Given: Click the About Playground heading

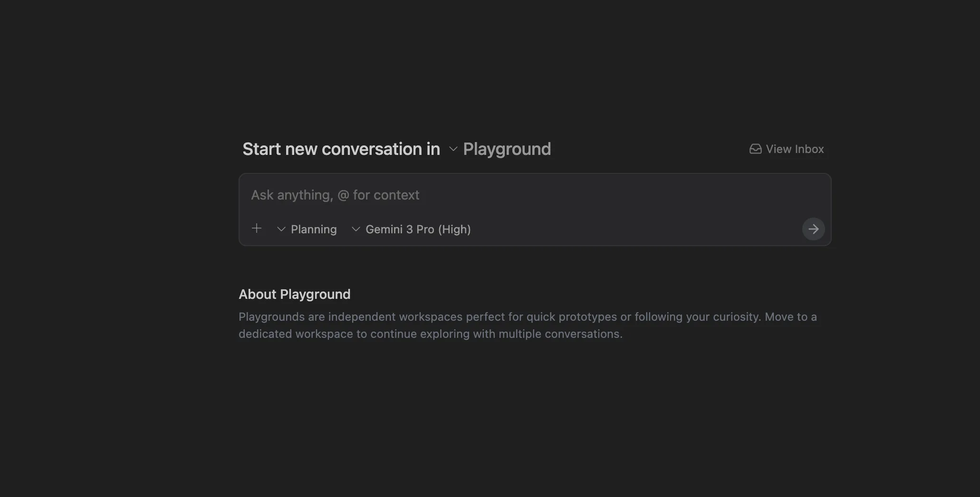Looking at the screenshot, I should pyautogui.click(x=294, y=295).
